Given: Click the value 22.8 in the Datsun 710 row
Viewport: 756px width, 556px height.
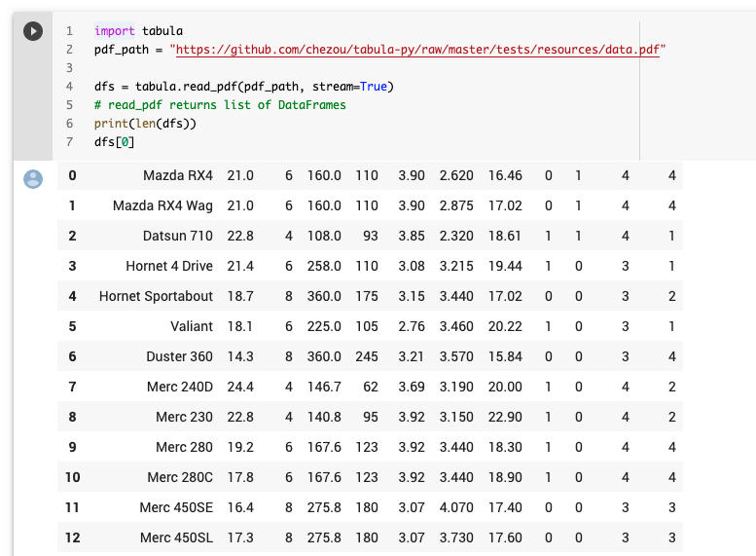Looking at the screenshot, I should (240, 236).
